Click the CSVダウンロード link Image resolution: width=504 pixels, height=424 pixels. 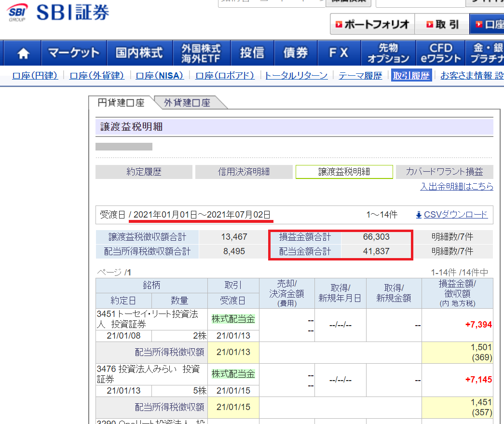[x=455, y=214]
